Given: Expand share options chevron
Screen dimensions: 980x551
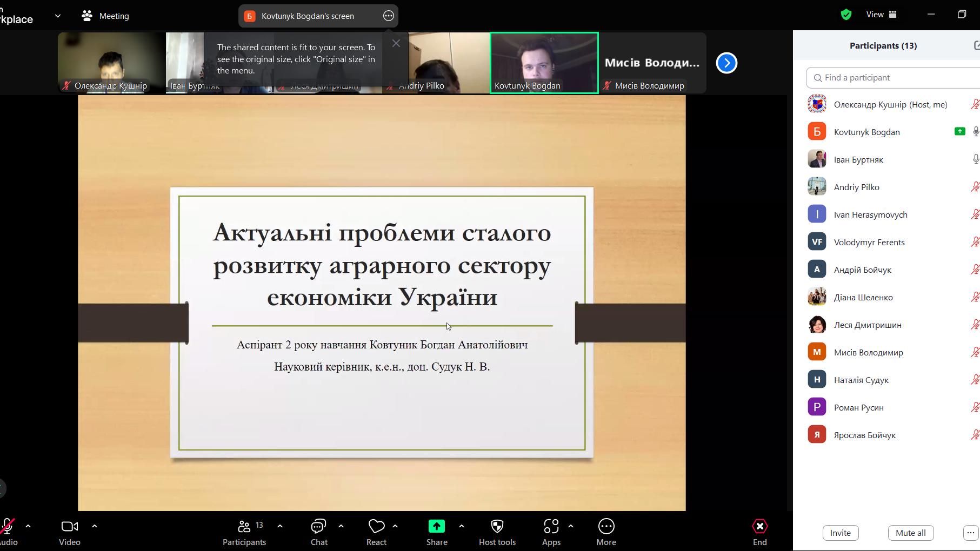Looking at the screenshot, I should 461,526.
